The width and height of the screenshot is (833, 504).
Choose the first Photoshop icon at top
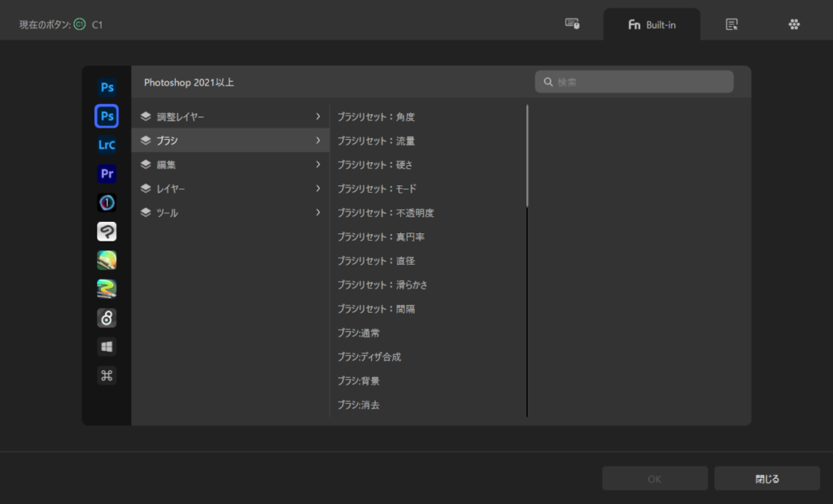(107, 88)
